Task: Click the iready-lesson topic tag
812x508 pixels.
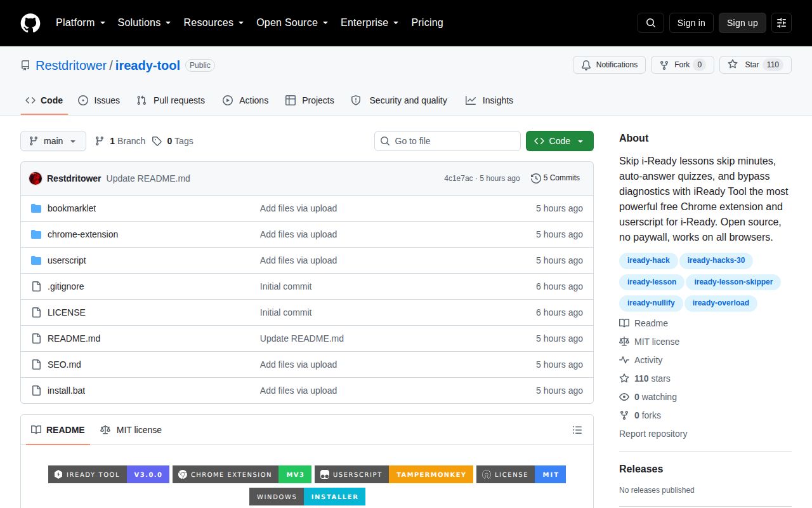Action: 652,282
